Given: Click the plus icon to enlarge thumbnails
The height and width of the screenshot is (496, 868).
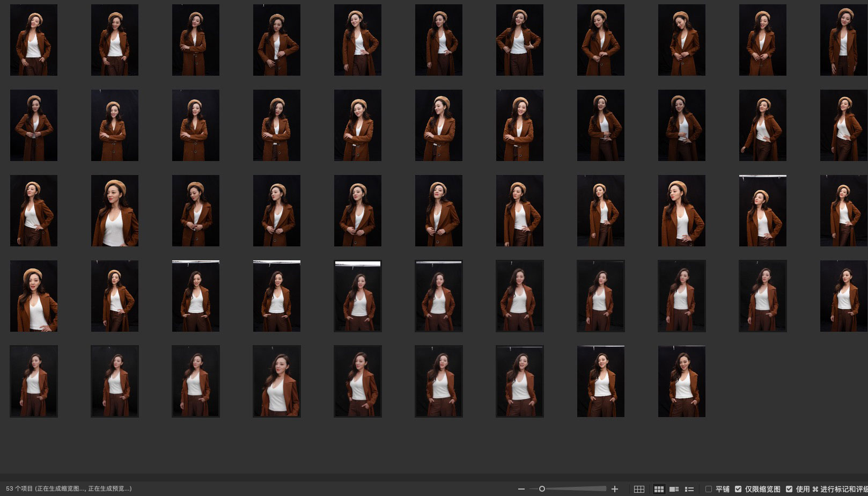Looking at the screenshot, I should 615,489.
